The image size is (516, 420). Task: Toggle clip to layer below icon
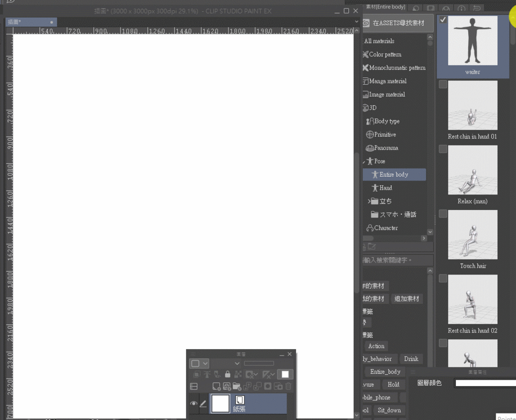tap(197, 374)
